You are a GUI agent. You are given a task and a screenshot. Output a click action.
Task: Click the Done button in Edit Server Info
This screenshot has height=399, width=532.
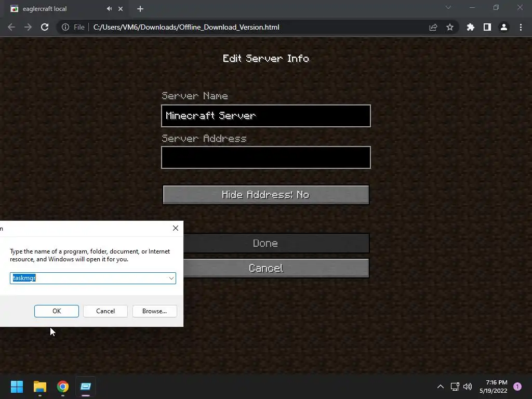[276, 243]
